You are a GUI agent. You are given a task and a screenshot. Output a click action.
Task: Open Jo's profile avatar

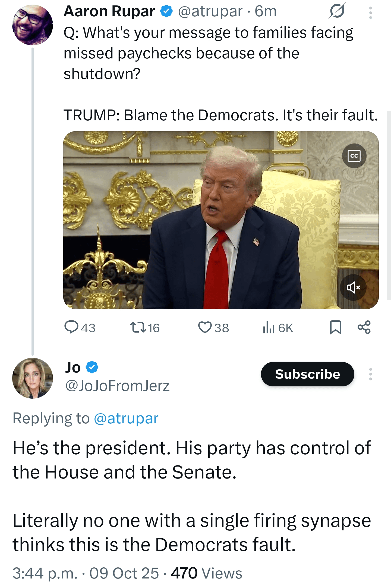(32, 378)
